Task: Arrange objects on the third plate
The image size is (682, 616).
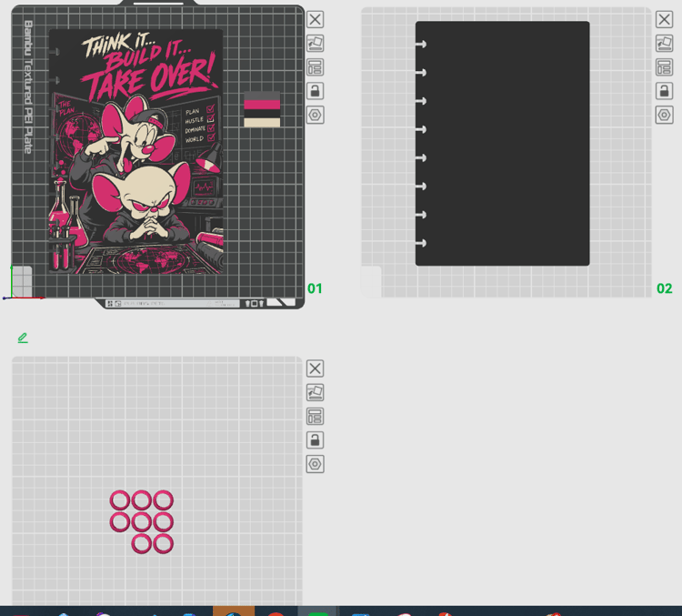Action: pyautogui.click(x=315, y=416)
